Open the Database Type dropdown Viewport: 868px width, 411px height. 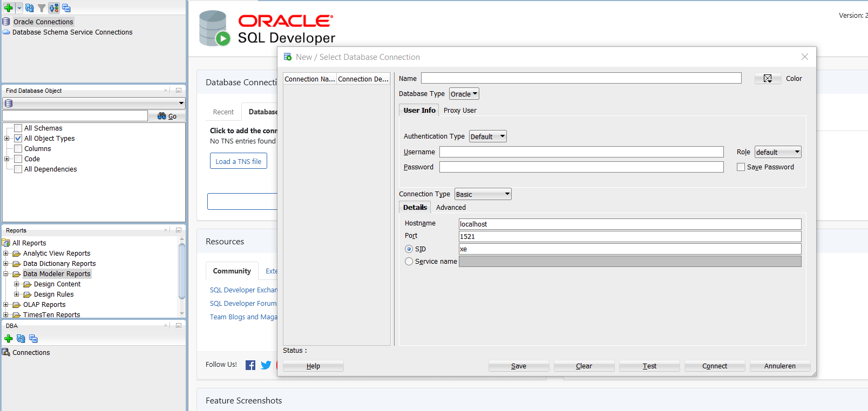coord(464,94)
